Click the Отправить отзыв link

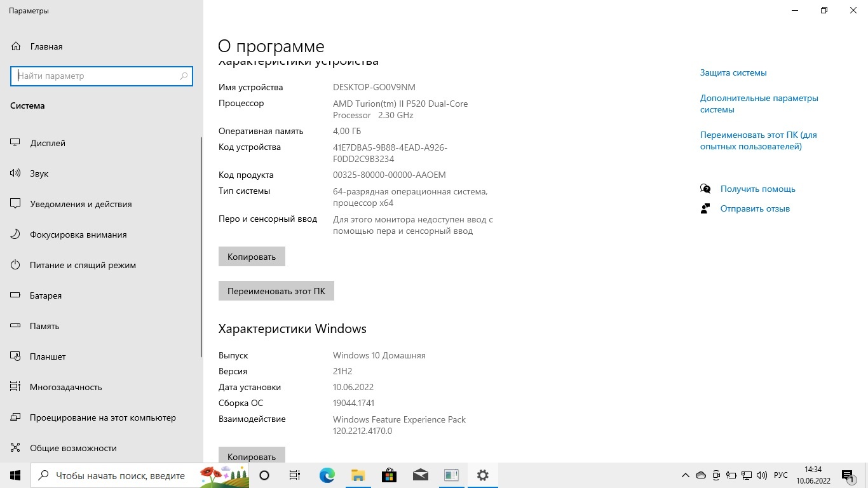755,208
